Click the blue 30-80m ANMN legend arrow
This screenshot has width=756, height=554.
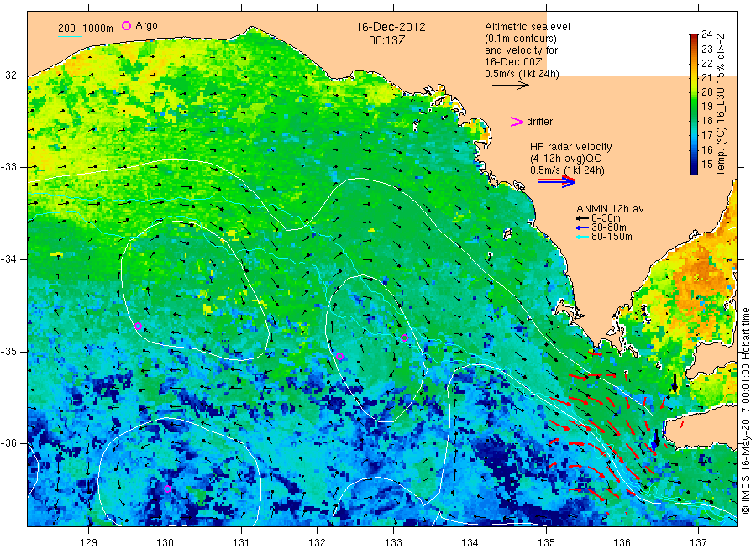tap(582, 227)
